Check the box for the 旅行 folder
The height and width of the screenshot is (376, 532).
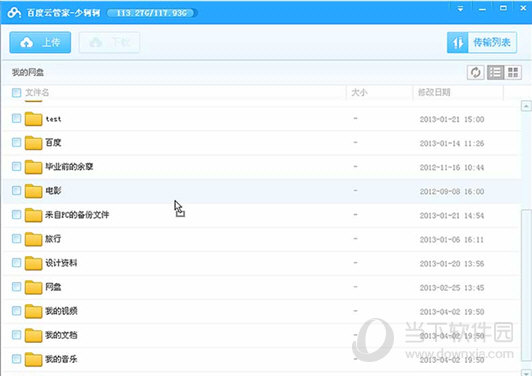coord(16,239)
